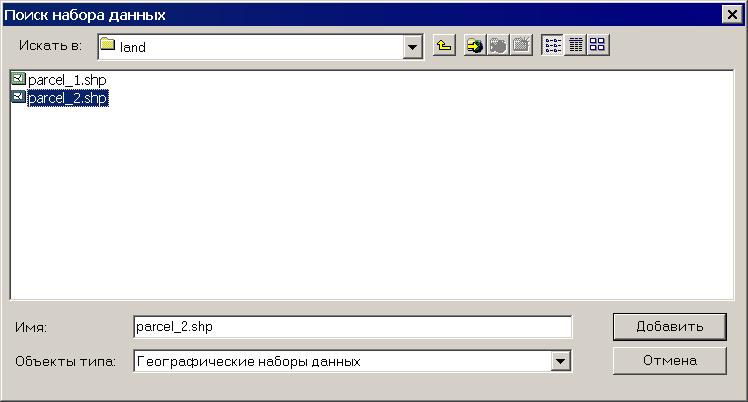
Task: Open the land folder location dropdown
Action: tap(412, 47)
